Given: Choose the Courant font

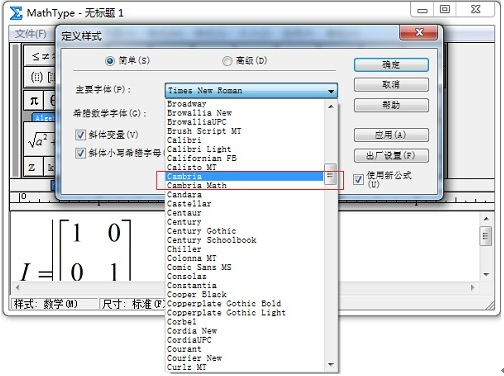Looking at the screenshot, I should point(244,349).
